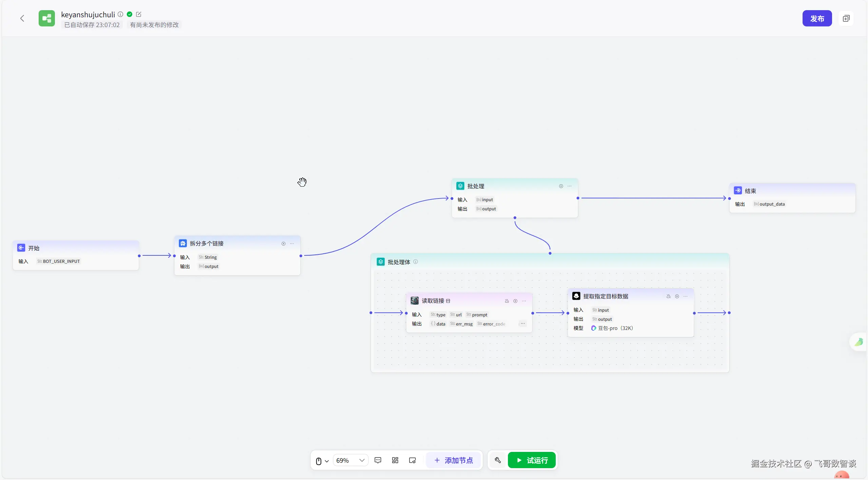Click the comment icon in the bottom toolbar
The image size is (868, 480).
pos(378,460)
